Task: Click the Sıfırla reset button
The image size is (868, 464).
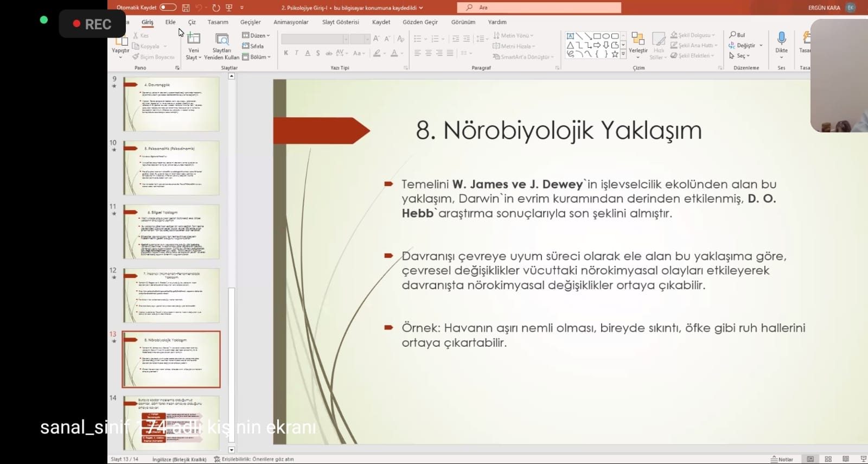Action: (x=253, y=46)
